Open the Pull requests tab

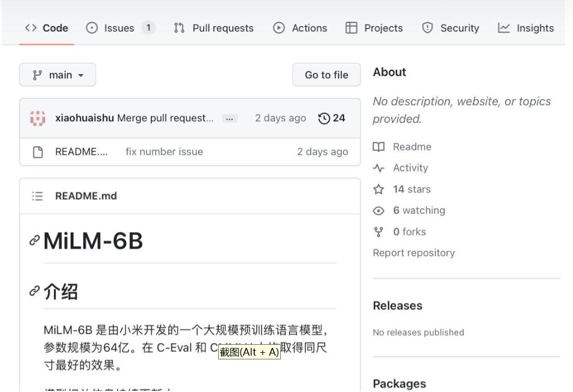[214, 28]
